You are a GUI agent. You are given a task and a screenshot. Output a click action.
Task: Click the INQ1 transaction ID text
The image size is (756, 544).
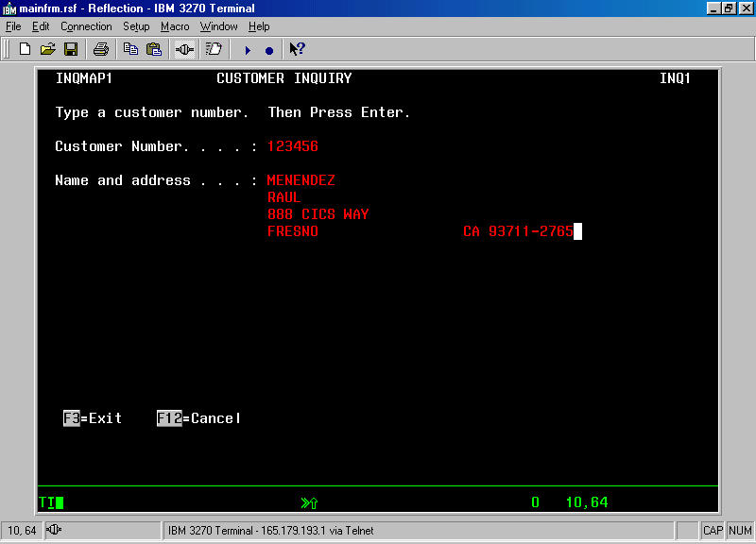click(x=675, y=78)
